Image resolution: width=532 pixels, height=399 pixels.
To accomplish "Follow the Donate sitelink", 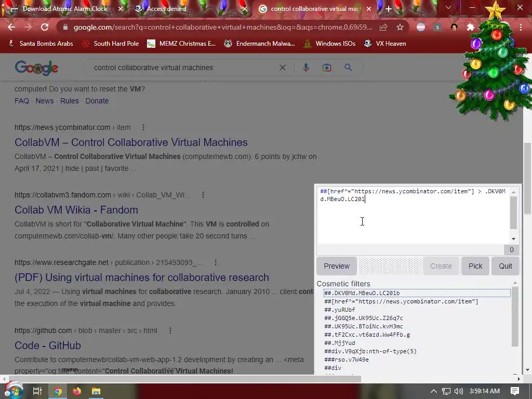I will coord(97,101).
